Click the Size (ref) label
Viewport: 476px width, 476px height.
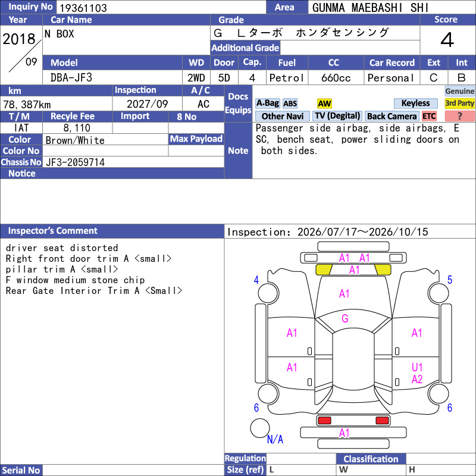(245, 469)
